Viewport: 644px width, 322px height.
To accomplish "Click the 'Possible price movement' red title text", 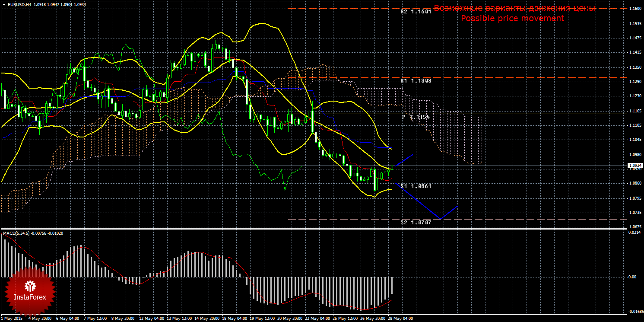I will 512,19.
